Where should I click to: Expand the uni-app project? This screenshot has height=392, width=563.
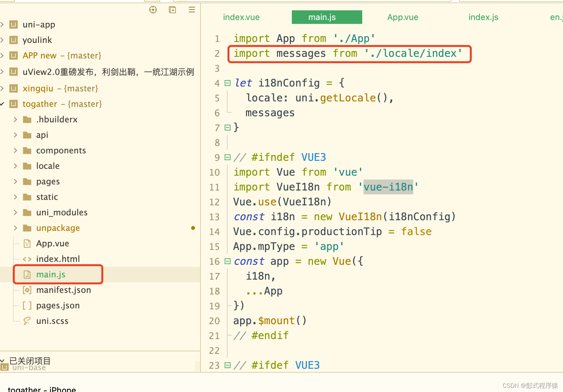tap(2, 25)
